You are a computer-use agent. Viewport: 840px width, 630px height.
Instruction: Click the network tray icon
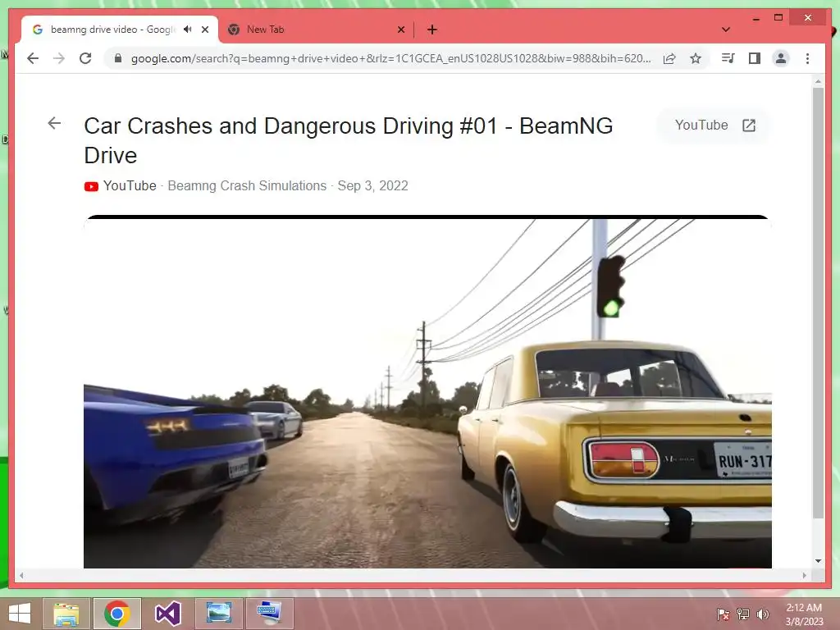click(743, 614)
